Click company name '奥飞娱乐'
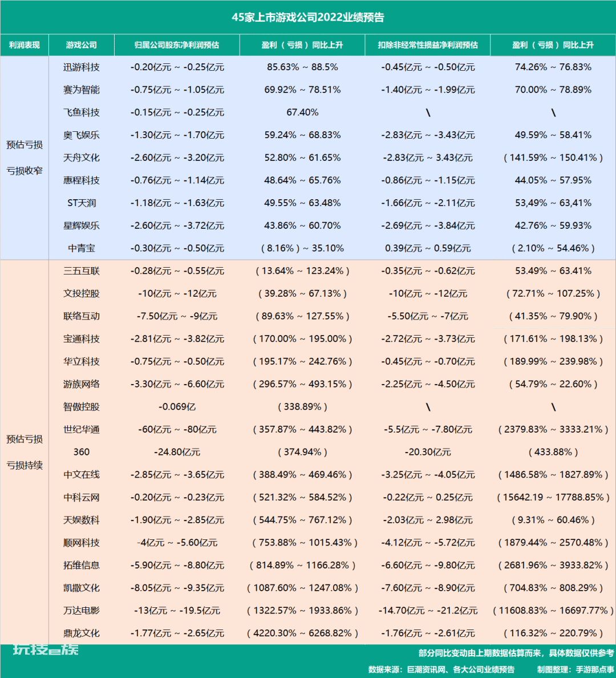This screenshot has width=616, height=678. click(x=81, y=135)
